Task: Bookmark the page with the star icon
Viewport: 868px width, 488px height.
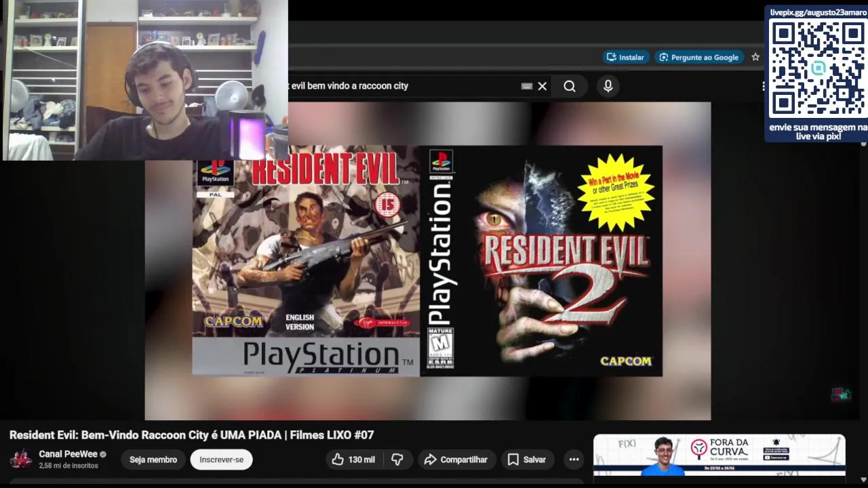Action: (x=755, y=58)
